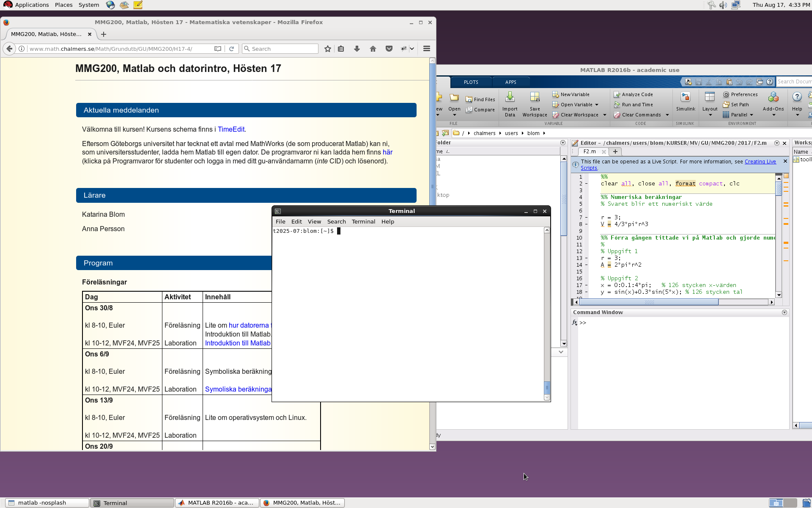Click the 'här' link on the webpage
This screenshot has height=508, width=812.
(387, 152)
